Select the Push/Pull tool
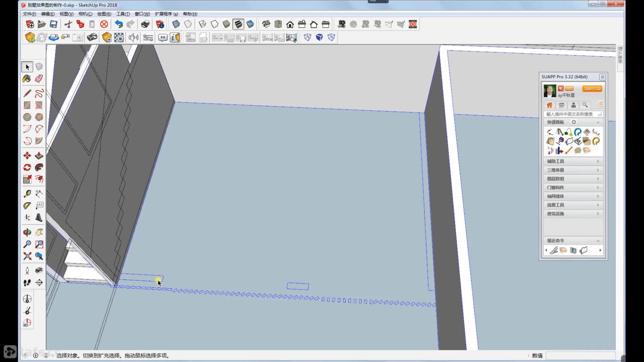Viewport: 644px width, 362px height. click(39, 156)
